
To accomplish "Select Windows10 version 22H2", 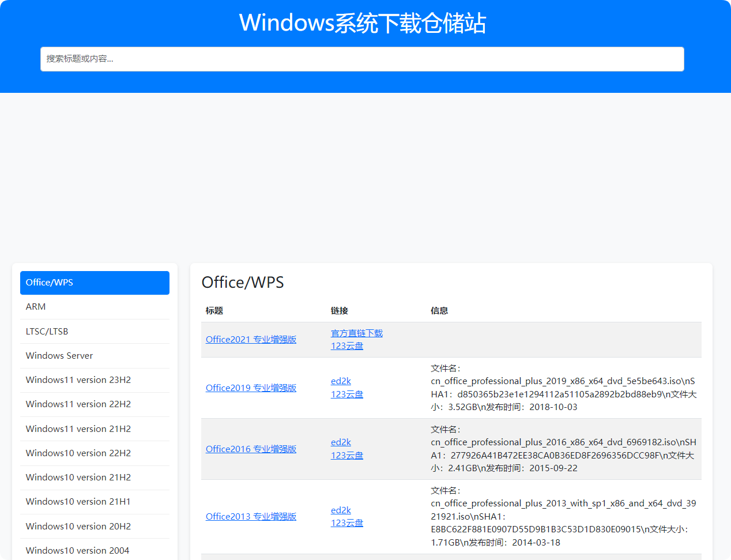I will click(x=95, y=453).
